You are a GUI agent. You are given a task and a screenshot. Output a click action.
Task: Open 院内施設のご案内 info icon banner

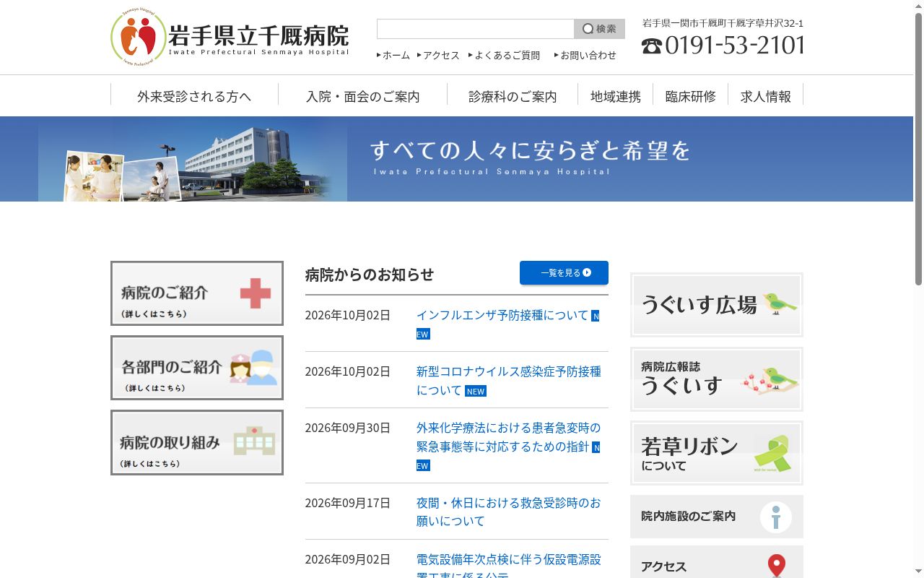(x=717, y=517)
